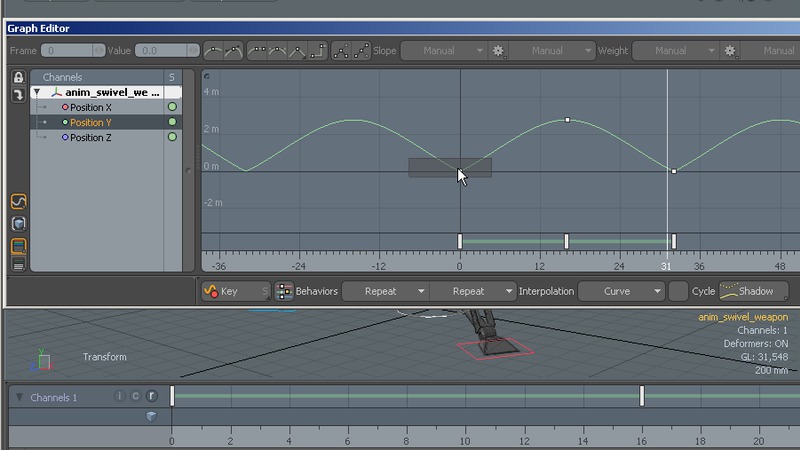800x450 pixels.
Task: Toggle the green S dot for Position Y
Action: (x=172, y=122)
